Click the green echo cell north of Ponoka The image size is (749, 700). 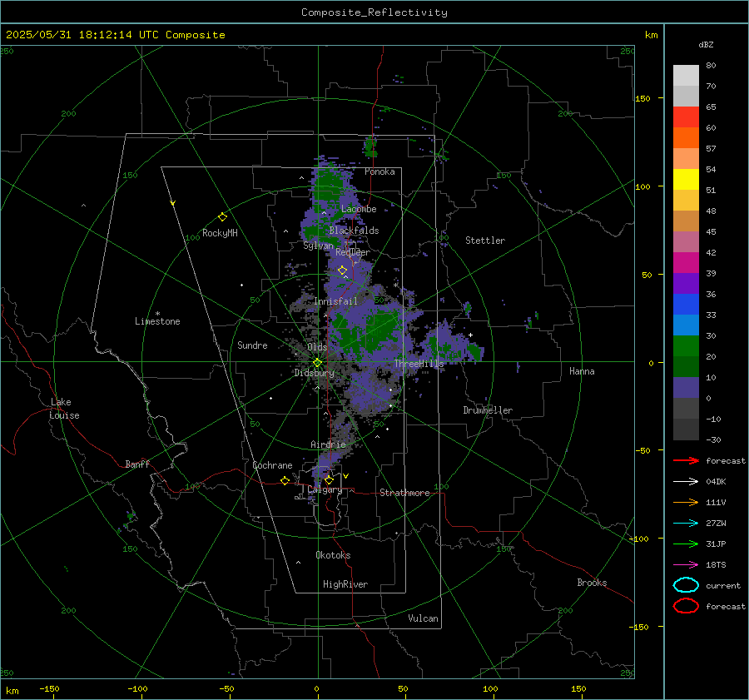point(370,146)
